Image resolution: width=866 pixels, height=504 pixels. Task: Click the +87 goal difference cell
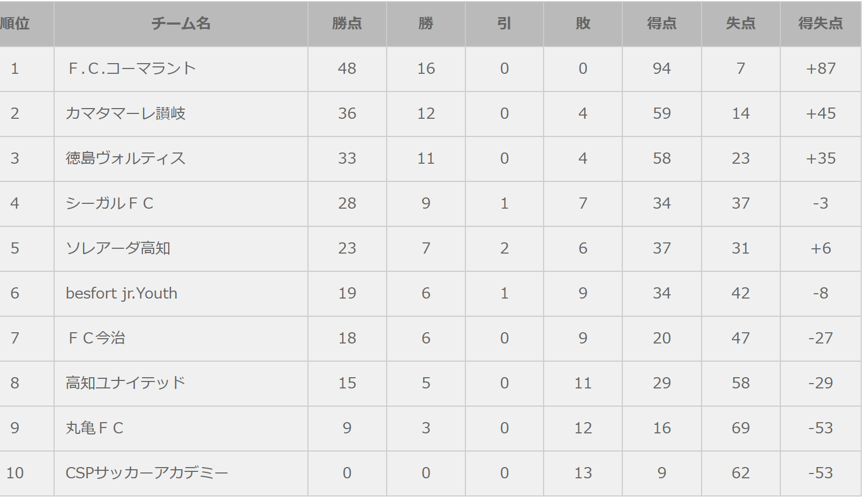[x=820, y=68]
